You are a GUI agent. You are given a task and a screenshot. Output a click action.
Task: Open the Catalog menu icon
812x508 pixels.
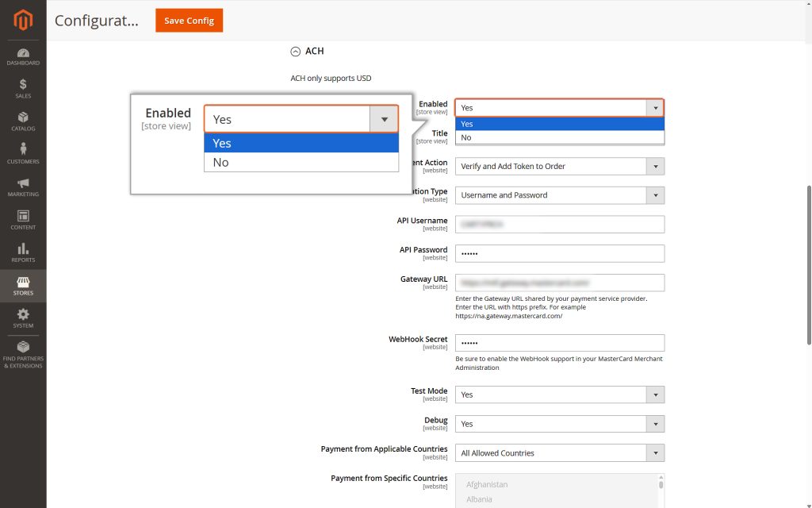pos(22,119)
